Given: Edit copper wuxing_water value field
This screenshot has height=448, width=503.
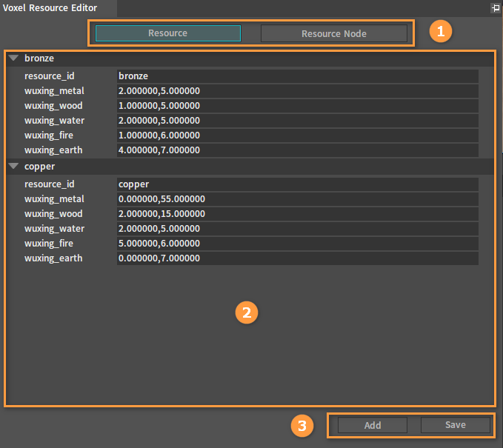Looking at the screenshot, I should coord(298,228).
